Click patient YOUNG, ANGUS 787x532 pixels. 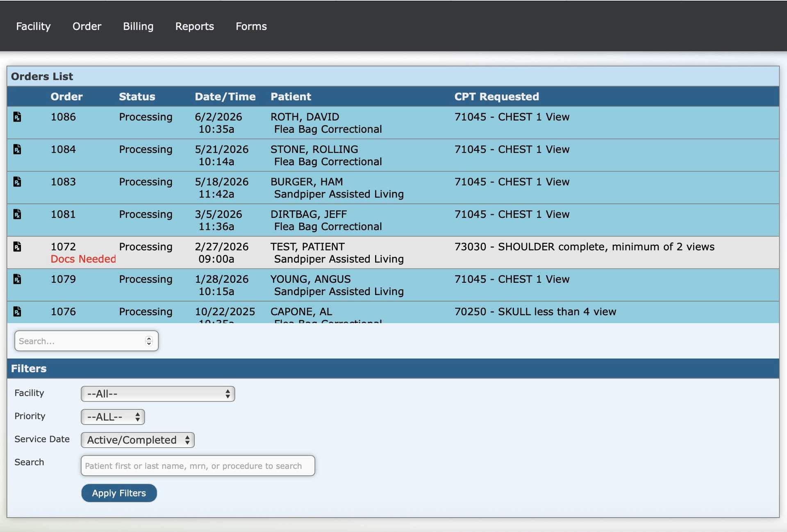[x=310, y=279]
